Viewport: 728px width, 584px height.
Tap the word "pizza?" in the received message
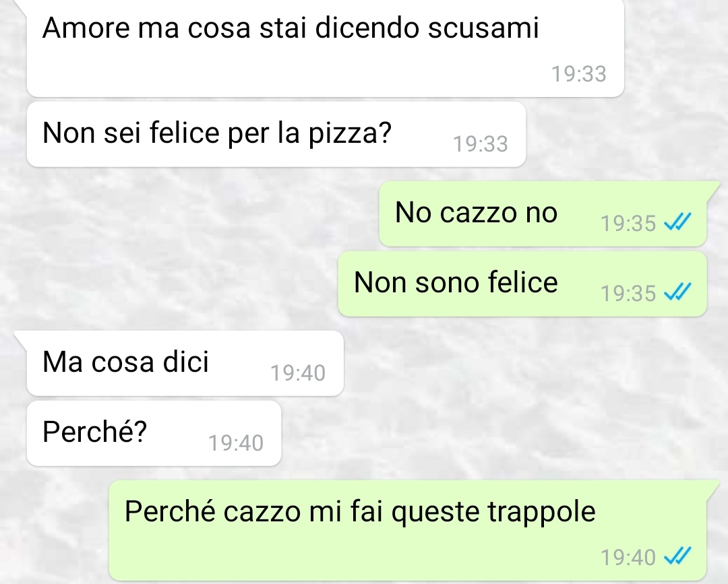click(350, 133)
